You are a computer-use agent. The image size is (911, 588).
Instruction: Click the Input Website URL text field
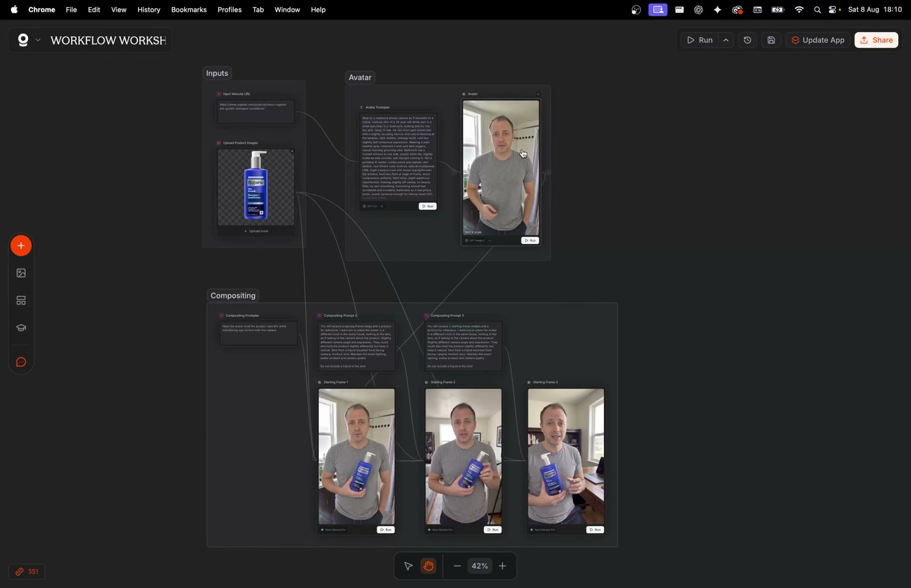point(256,111)
